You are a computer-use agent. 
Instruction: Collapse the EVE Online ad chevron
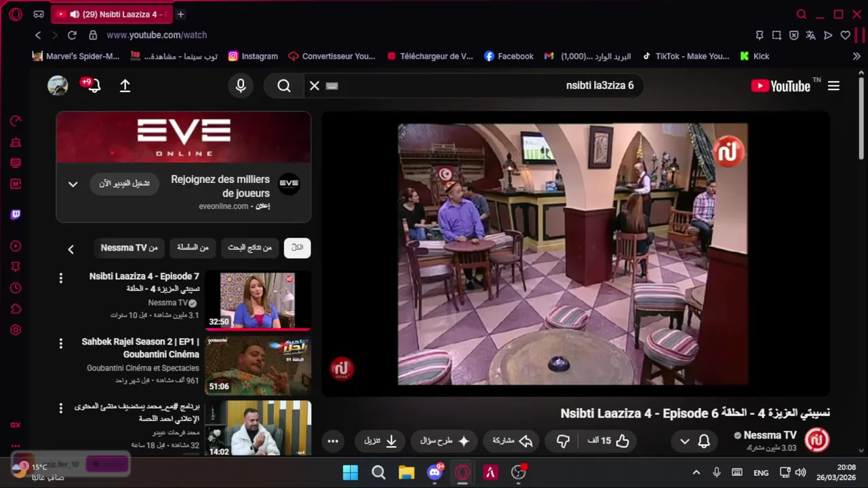click(73, 184)
